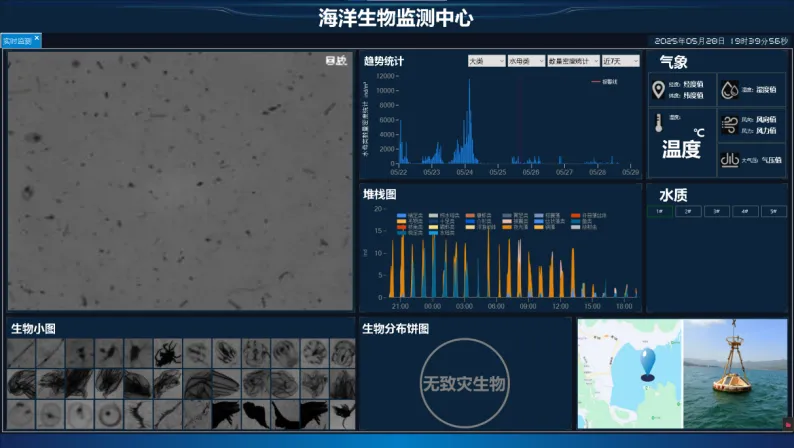This screenshot has width=794, height=448.
Task: Click the small red icon at bottom-right corner
Action: [788, 424]
